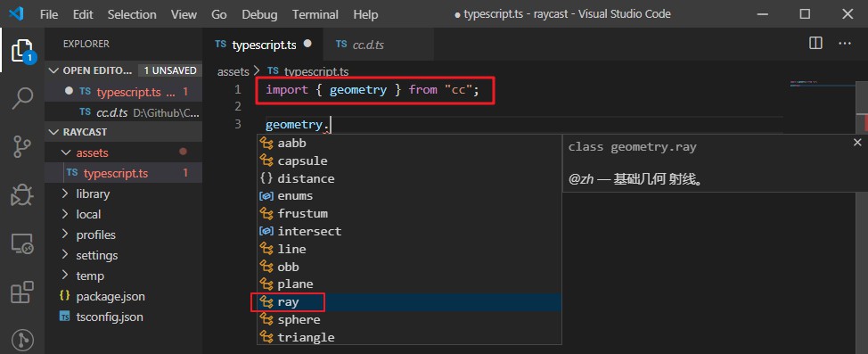Image resolution: width=868 pixels, height=354 pixels.
Task: Click the import statement on line 1
Action: (x=372, y=90)
